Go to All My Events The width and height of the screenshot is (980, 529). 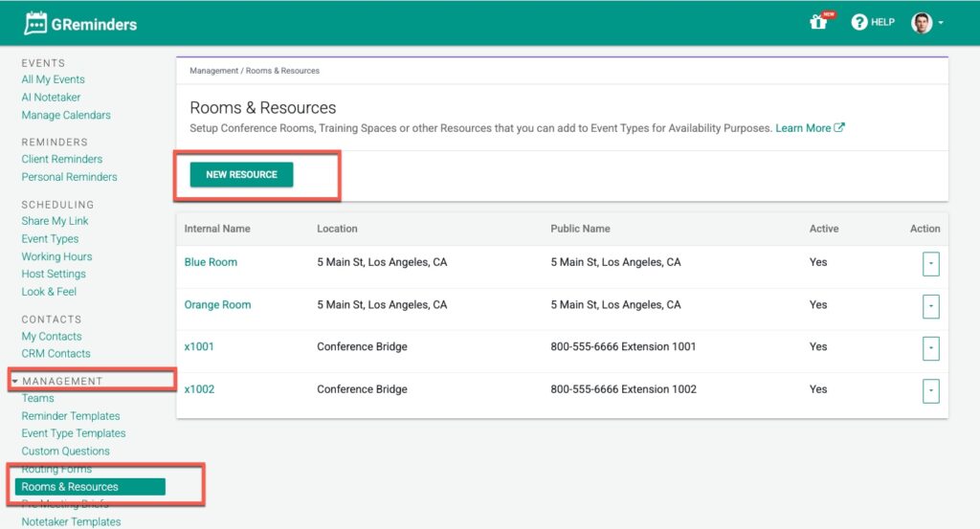coord(53,79)
